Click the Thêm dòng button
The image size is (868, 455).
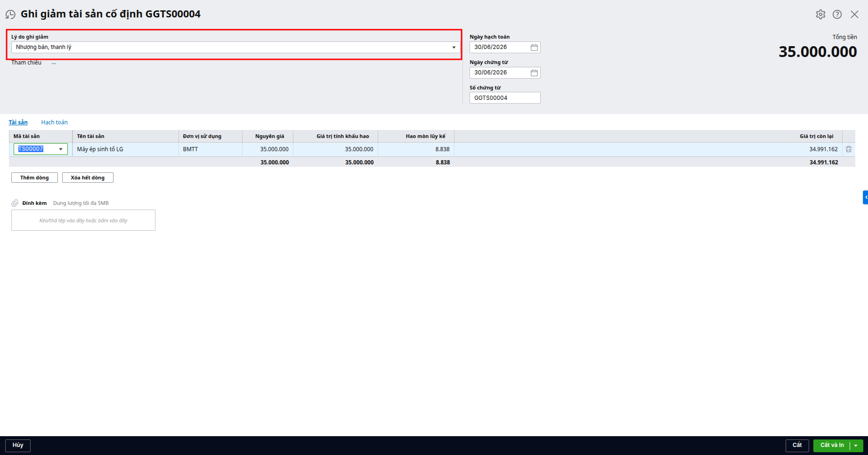click(x=34, y=178)
